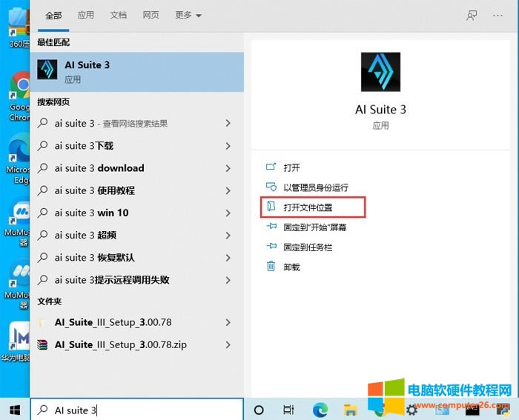Select AI Suite 3 best match result
The image size is (519, 420).
pyautogui.click(x=137, y=71)
